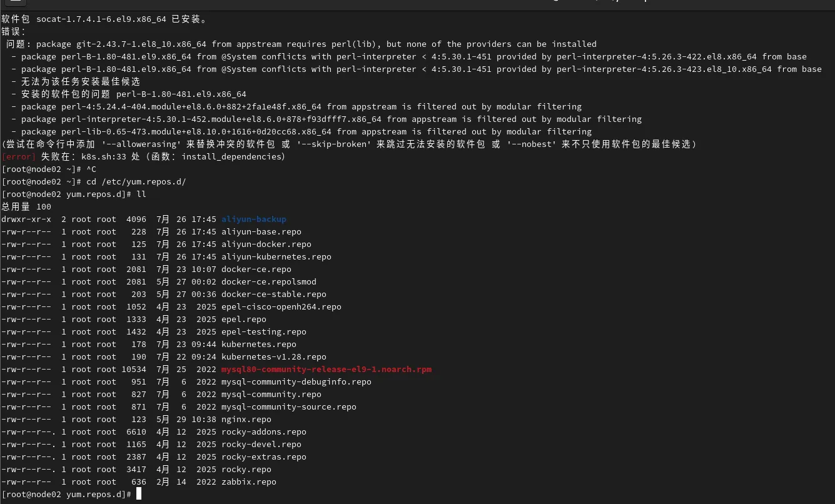The width and height of the screenshot is (835, 504).
Task: Click the 'install_dependencies' function name
Action: tap(231, 156)
